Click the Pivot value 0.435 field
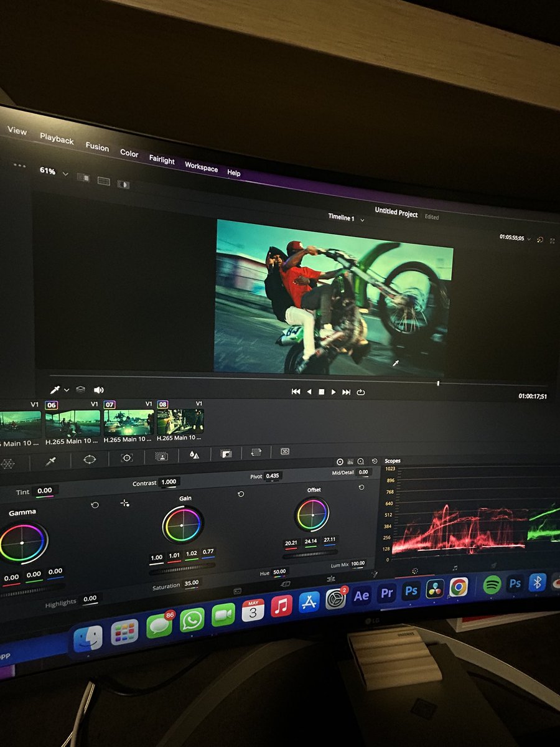The image size is (560, 747). [273, 476]
